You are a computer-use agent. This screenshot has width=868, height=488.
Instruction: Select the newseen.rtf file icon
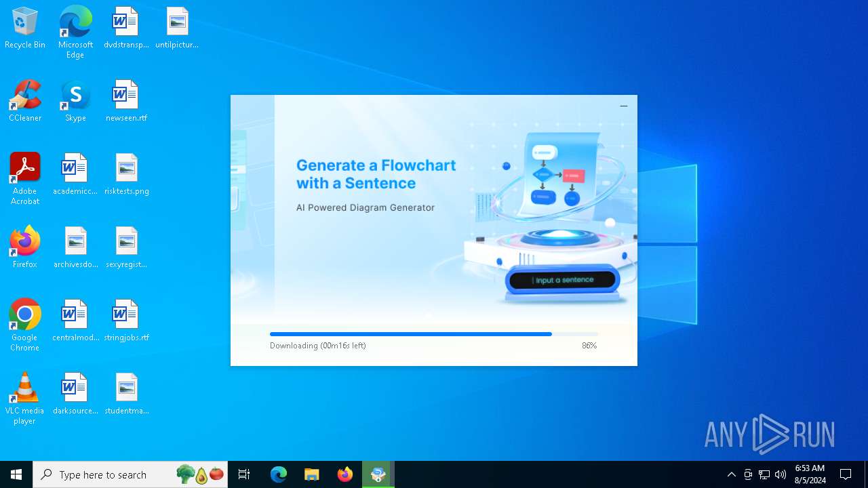coord(126,102)
